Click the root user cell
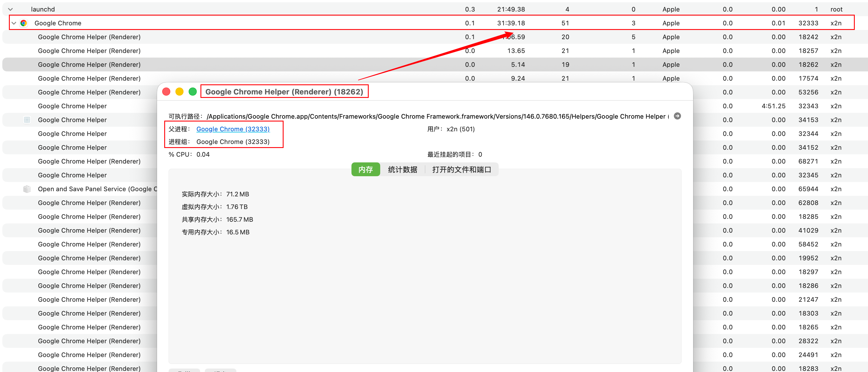This screenshot has height=372, width=868. (x=836, y=10)
